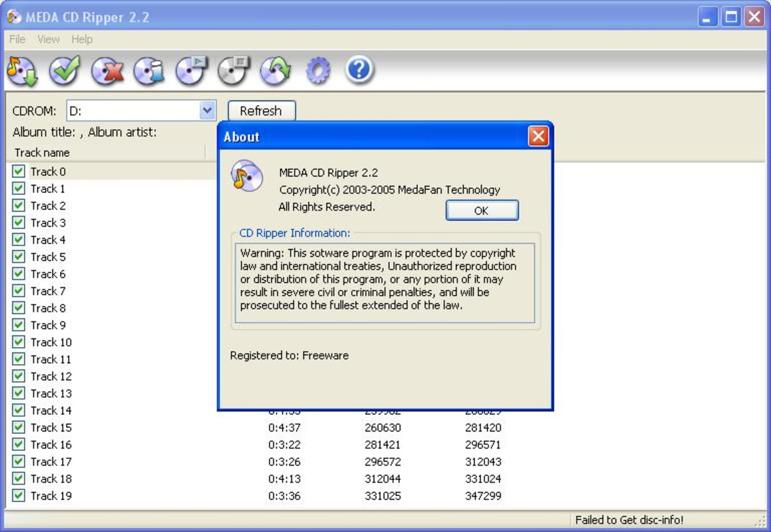
Task: Click the 0:4:13 duration of Track 18
Action: [284, 479]
